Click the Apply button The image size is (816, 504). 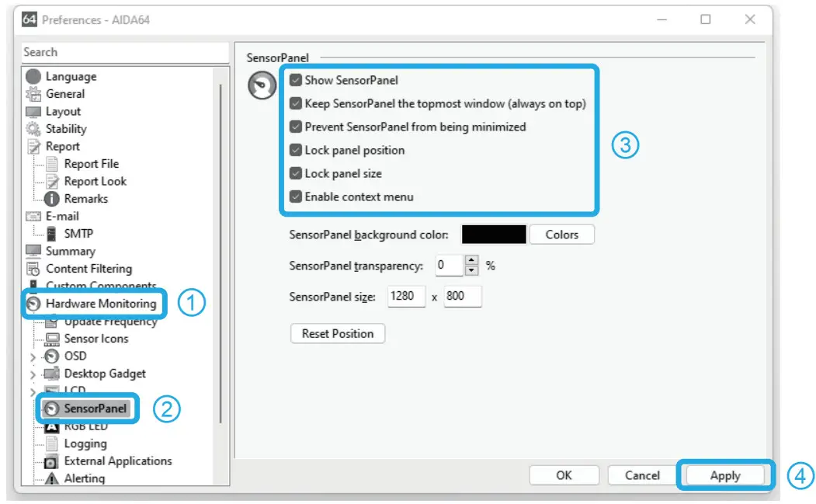coord(725,475)
